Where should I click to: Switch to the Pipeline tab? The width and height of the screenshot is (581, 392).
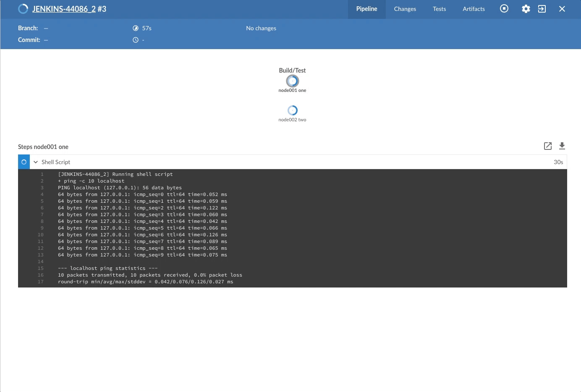tap(367, 9)
